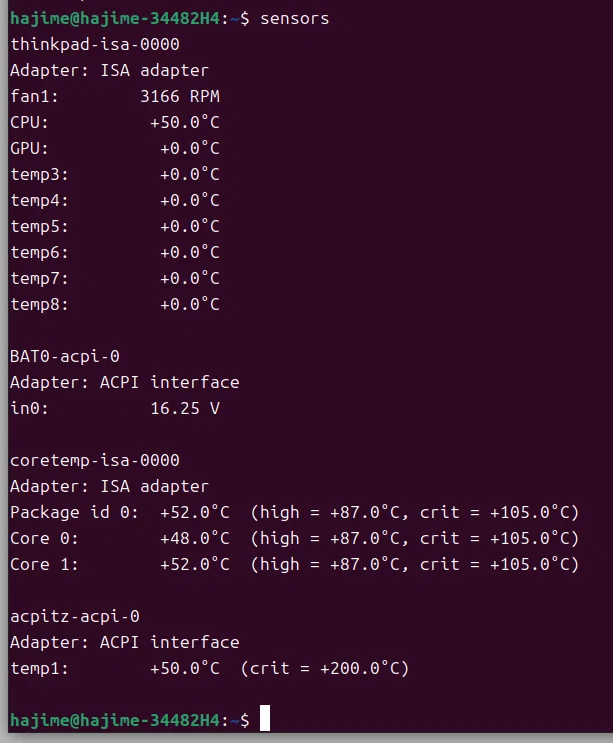Click the fan1 3166 RPM reading

pos(180,96)
